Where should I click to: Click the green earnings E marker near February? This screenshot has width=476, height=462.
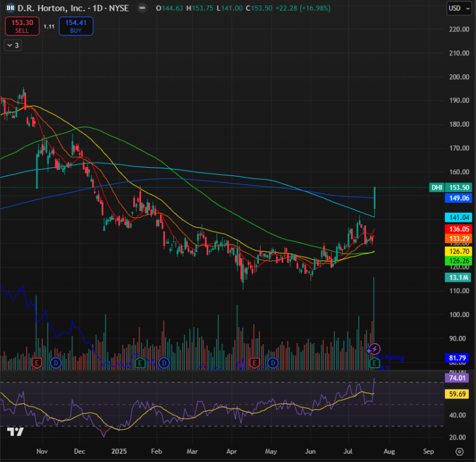140,362
